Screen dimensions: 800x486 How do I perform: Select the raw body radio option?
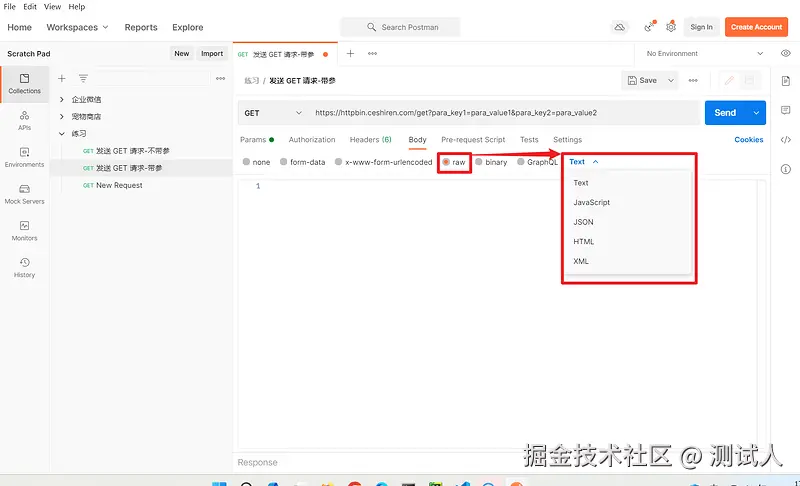point(446,162)
